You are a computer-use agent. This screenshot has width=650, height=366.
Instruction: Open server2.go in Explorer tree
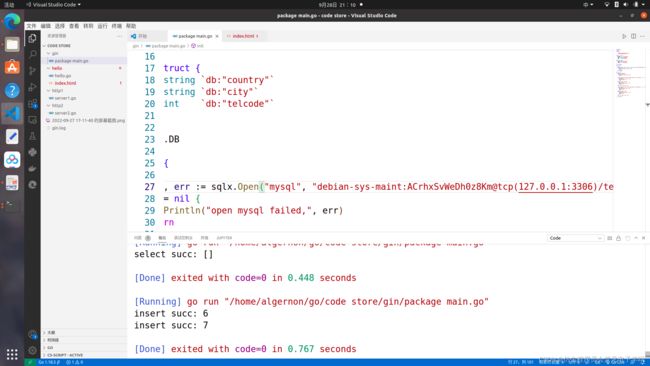click(x=84, y=113)
